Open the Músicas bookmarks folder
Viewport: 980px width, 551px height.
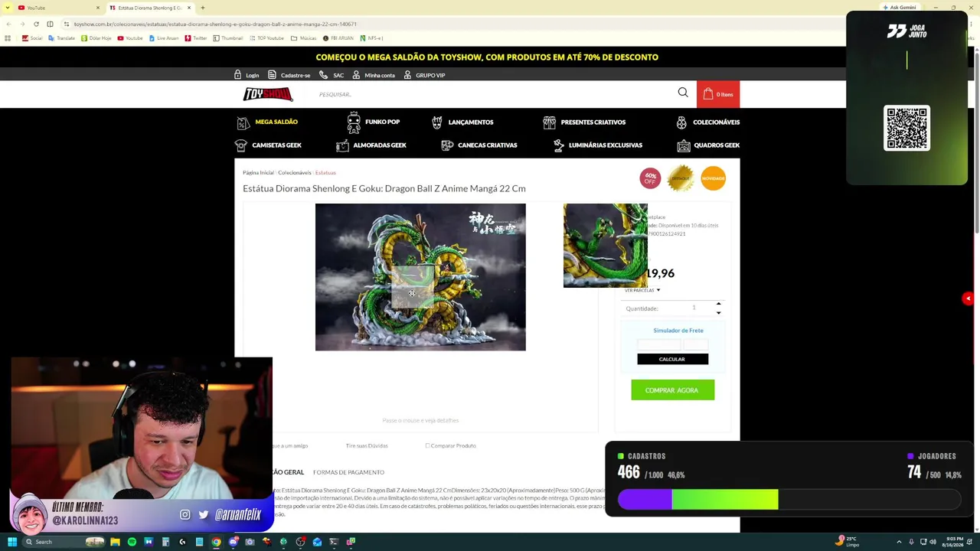point(304,38)
